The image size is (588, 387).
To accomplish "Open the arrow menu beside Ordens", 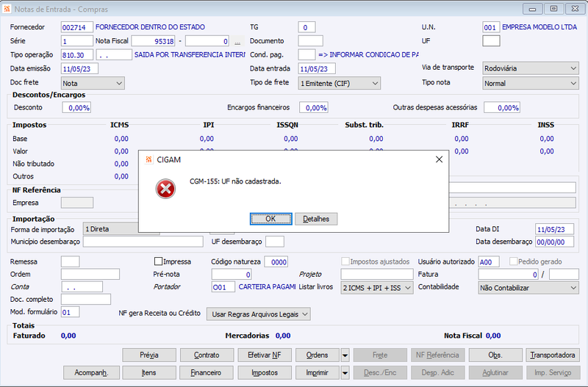I will pyautogui.click(x=345, y=355).
